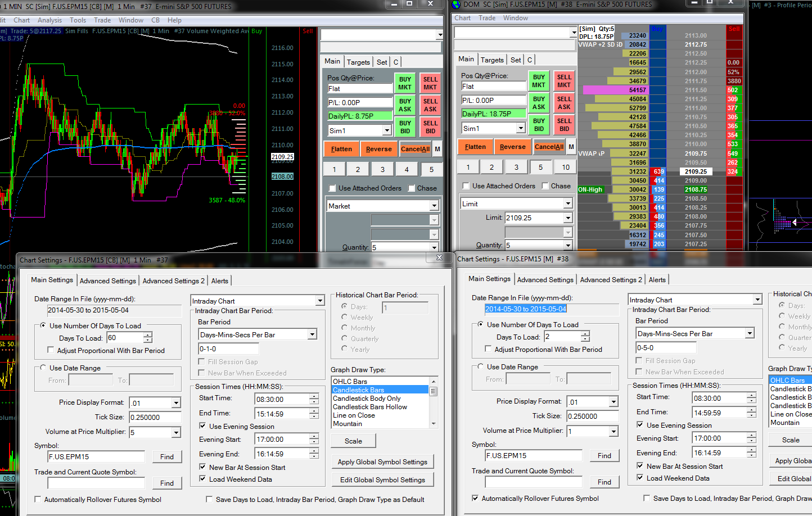812x516 pixels.
Task: Expand Price Display Format in chart #37 settings
Action: pos(176,403)
